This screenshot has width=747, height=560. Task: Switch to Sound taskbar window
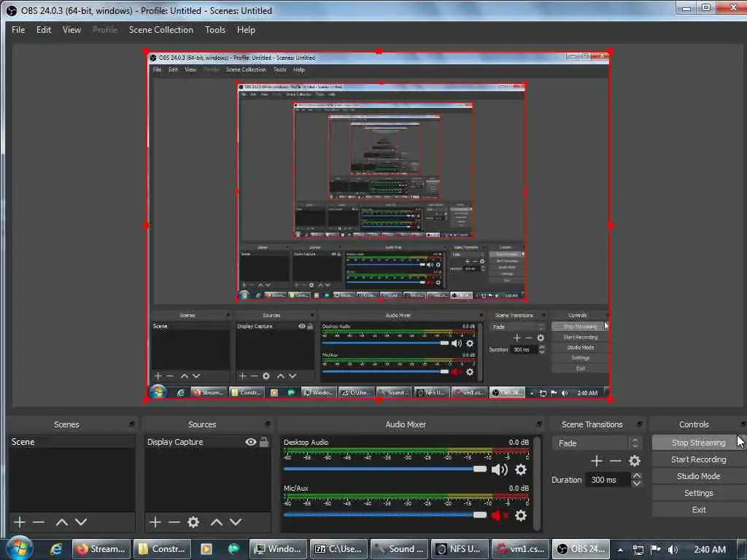tap(400, 549)
